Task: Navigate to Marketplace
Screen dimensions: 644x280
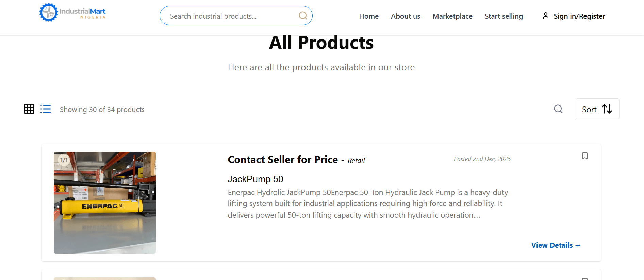Action: (x=452, y=16)
